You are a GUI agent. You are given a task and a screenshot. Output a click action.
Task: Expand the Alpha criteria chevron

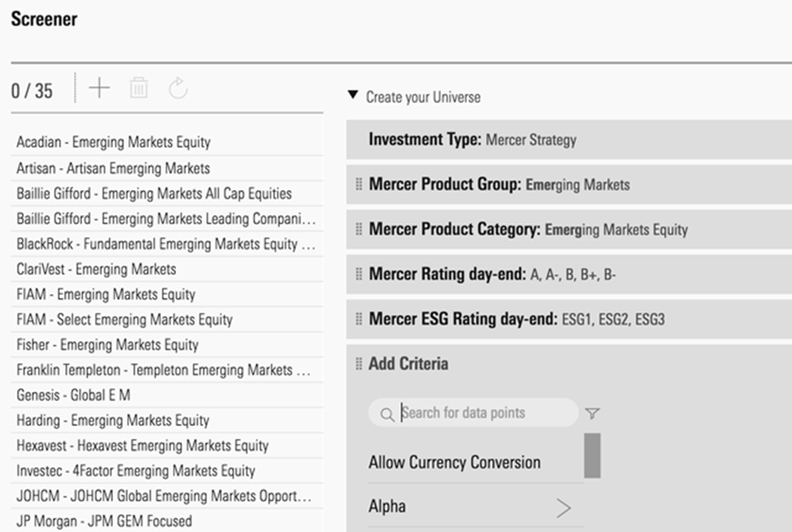(x=563, y=508)
